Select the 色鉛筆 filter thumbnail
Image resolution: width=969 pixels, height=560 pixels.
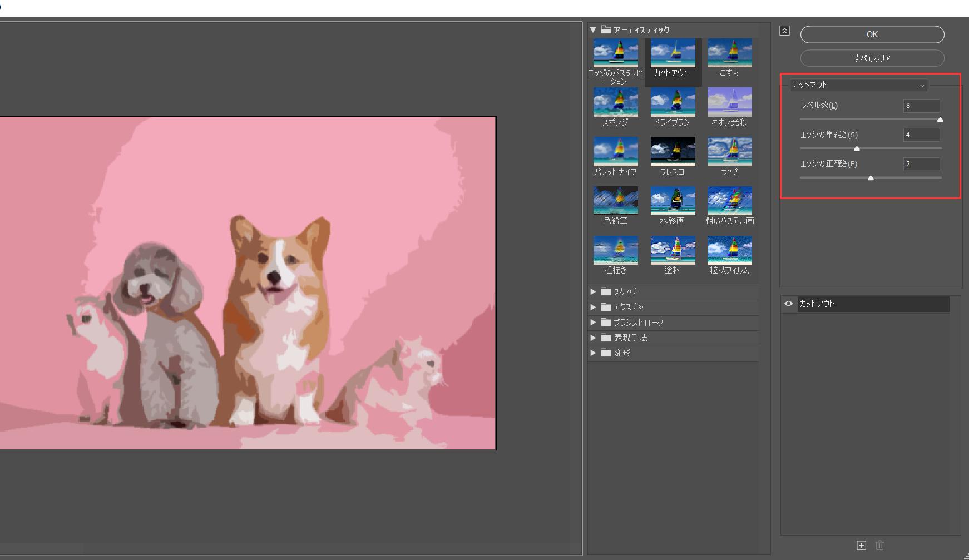(x=615, y=201)
